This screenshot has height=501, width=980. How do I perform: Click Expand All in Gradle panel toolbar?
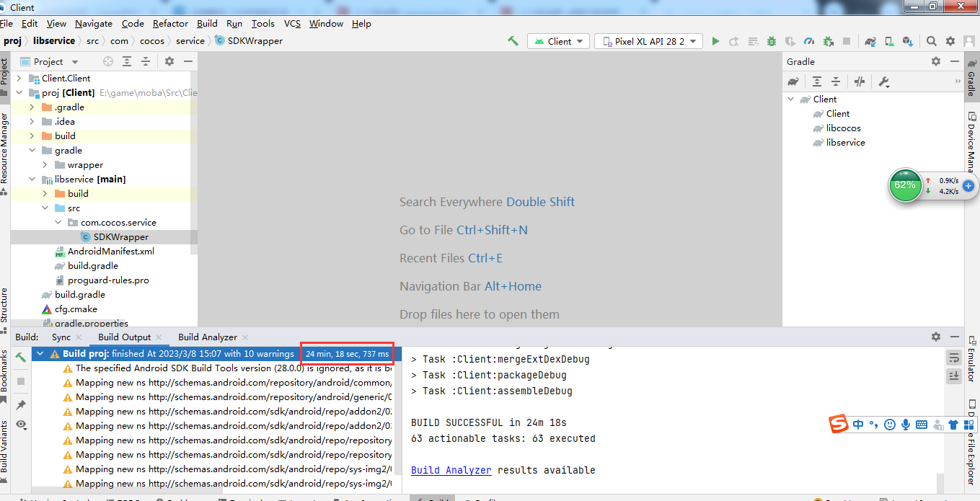(816, 81)
